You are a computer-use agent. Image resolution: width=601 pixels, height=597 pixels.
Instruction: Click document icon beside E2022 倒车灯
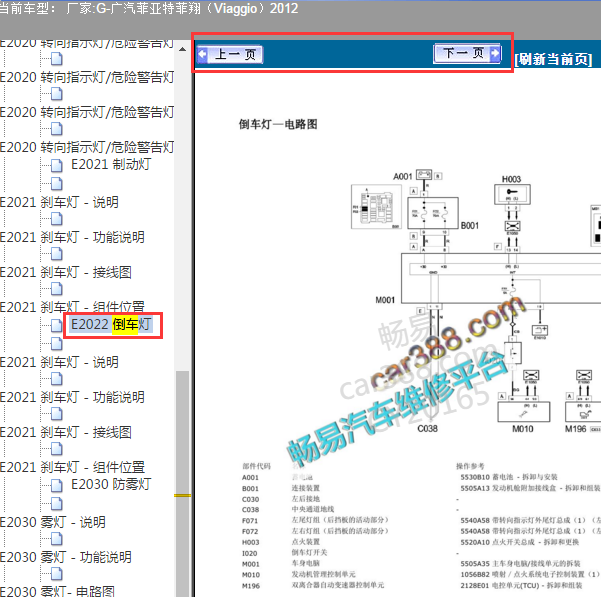57,326
